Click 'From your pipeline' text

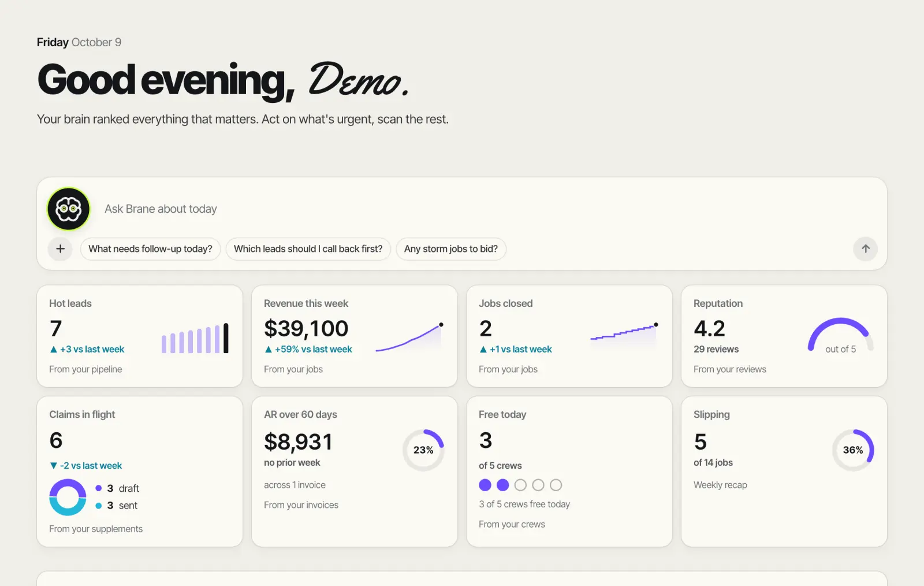pyautogui.click(x=85, y=370)
